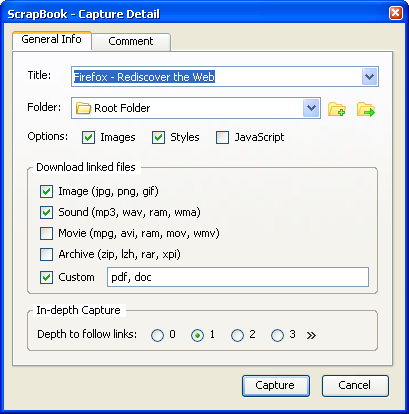Screen dimensions: 409x414
Task: Expand more depth options with the double-chevron
Action: tap(311, 335)
